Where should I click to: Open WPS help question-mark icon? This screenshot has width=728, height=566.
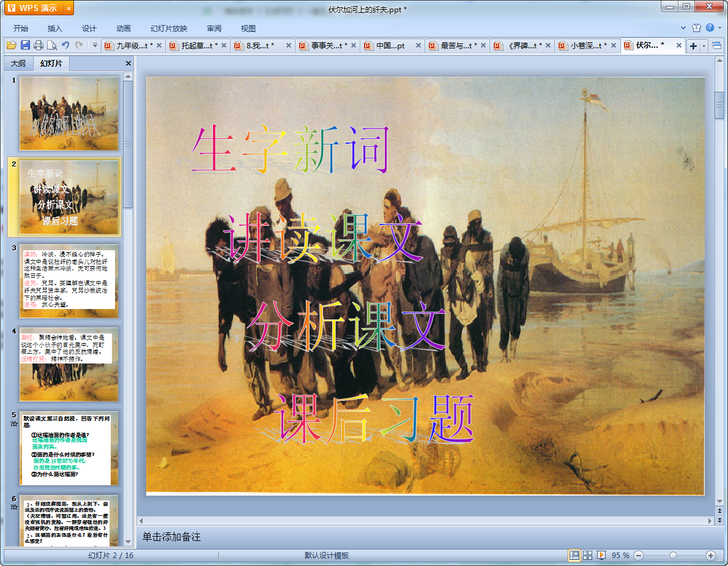[x=710, y=28]
